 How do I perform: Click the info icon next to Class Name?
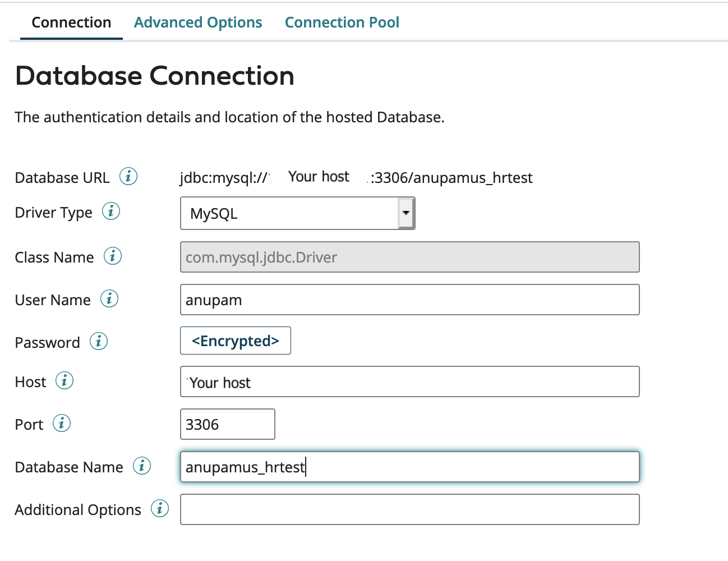pyautogui.click(x=113, y=256)
